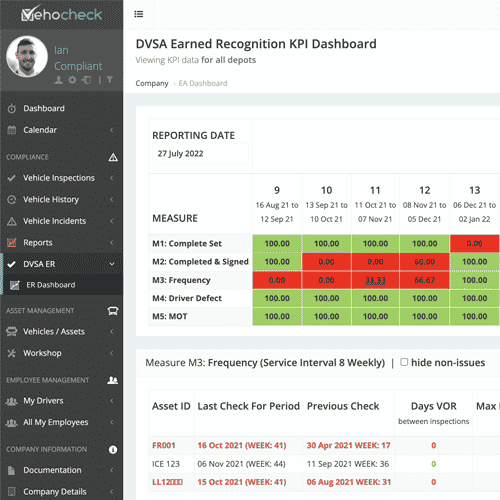This screenshot has width=500, height=500.
Task: Expand the Vehicle Inspections chevron
Action: [112, 178]
